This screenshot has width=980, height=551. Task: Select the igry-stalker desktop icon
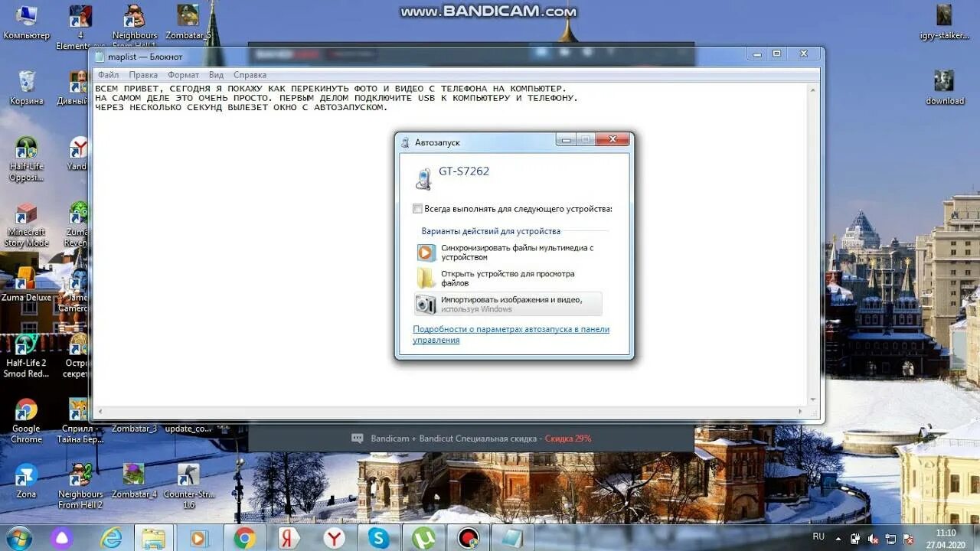945,22
